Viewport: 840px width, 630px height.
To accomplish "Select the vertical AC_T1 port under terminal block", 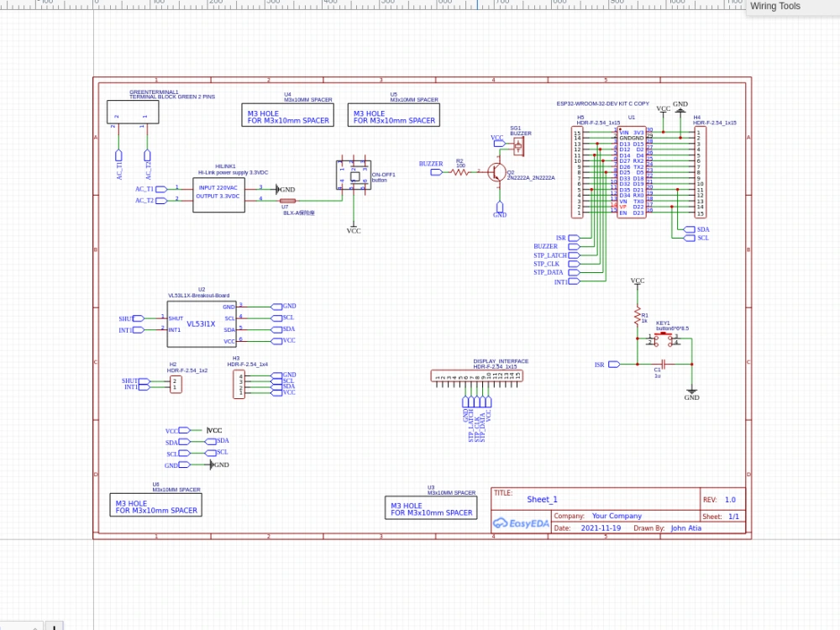I will click(x=119, y=155).
